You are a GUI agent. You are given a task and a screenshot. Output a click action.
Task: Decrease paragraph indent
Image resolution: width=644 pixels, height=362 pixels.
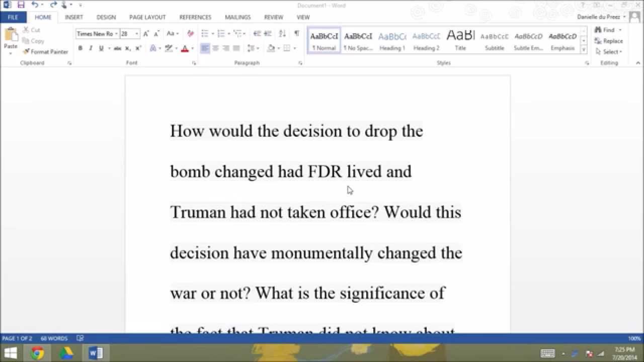pyautogui.click(x=257, y=34)
